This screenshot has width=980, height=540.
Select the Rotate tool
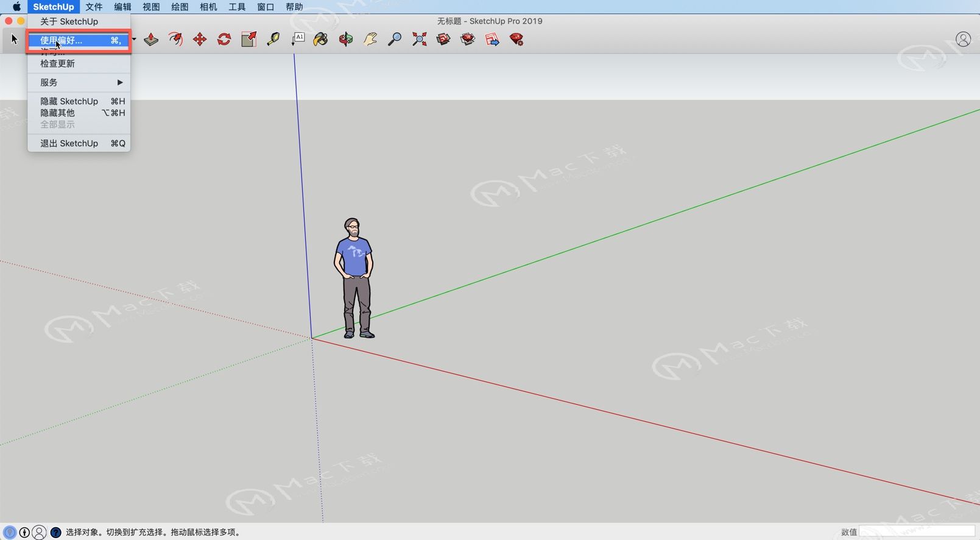[x=224, y=40]
